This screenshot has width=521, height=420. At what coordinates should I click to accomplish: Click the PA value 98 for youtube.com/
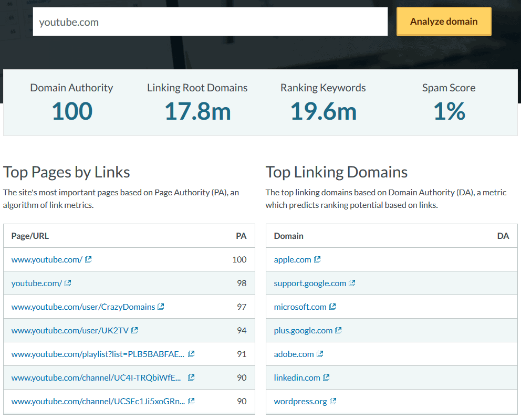coord(242,283)
